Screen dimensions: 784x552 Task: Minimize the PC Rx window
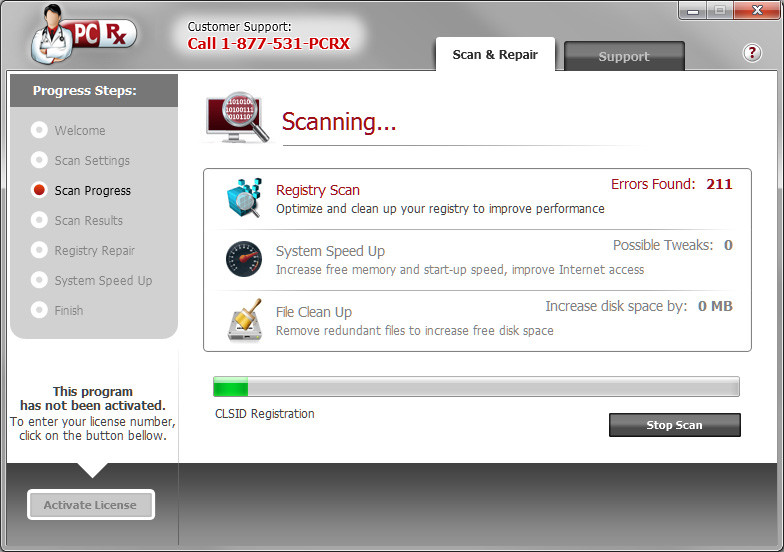pos(692,10)
